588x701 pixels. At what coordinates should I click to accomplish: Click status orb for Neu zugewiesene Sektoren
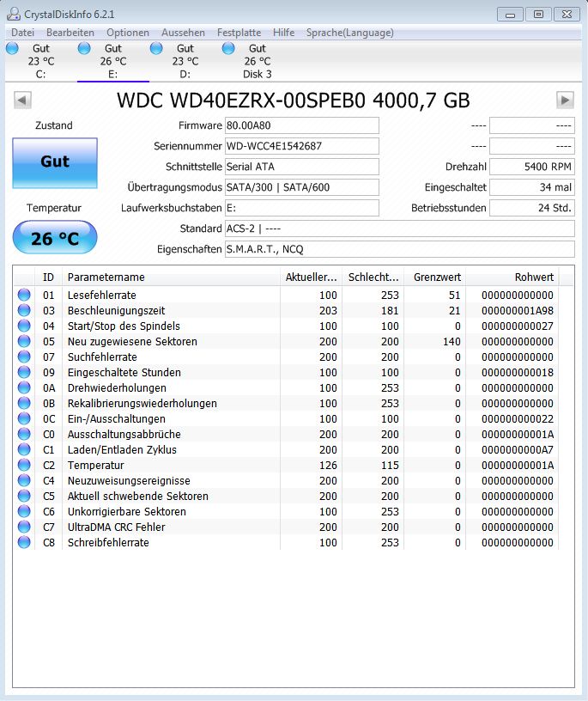[24, 341]
